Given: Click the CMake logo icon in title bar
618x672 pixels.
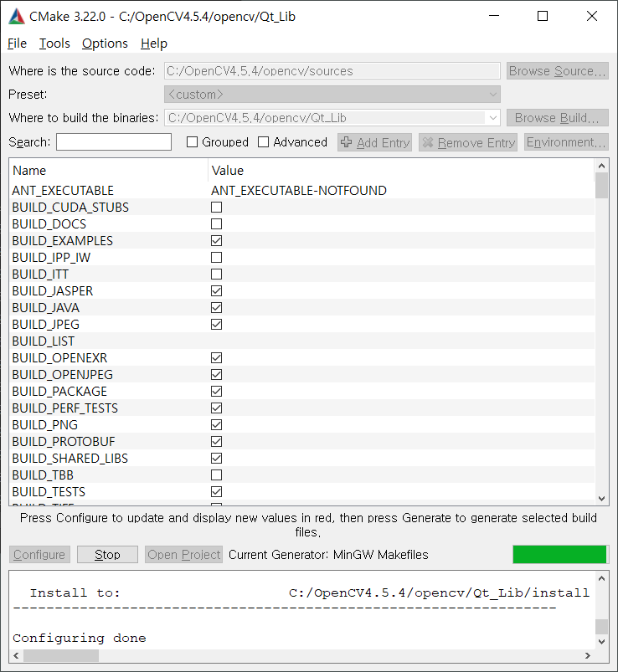Looking at the screenshot, I should [x=17, y=17].
